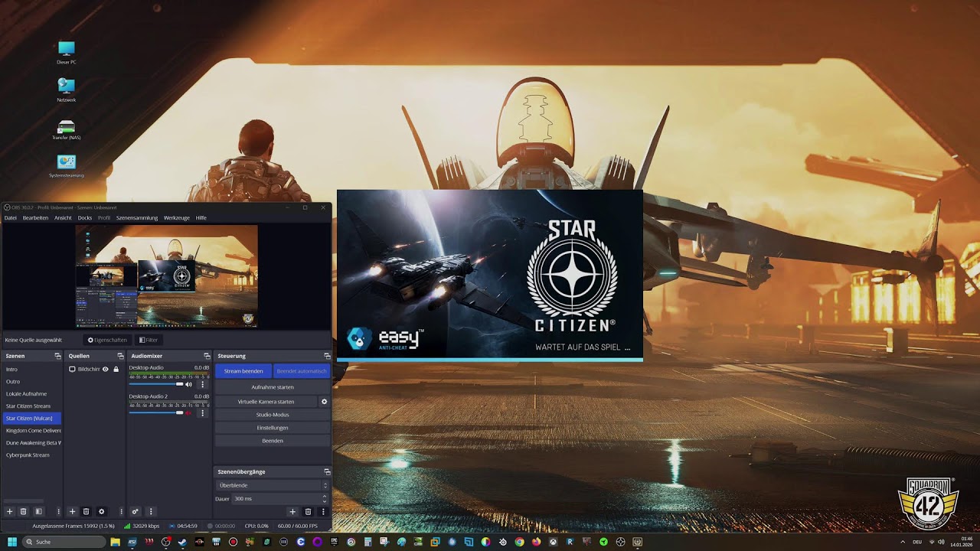The width and height of the screenshot is (980, 551).
Task: Open the Audiomixer bottom three-dot menu
Action: click(x=151, y=511)
